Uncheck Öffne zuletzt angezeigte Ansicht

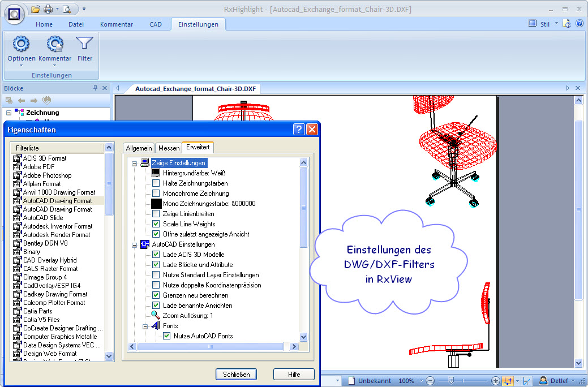[x=156, y=234]
